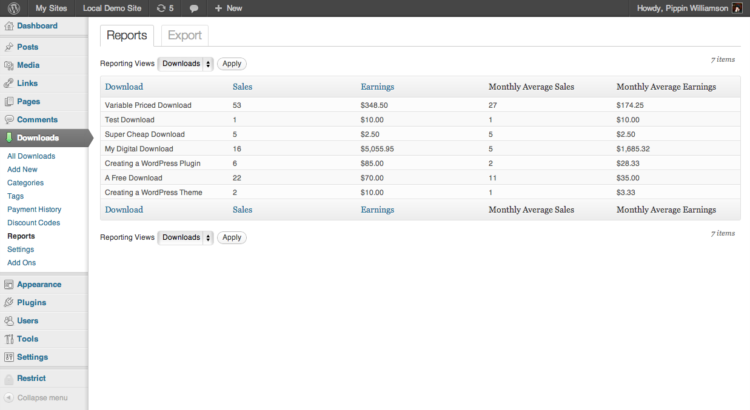
Task: Select Creating a WordPress Plugin row name
Action: click(153, 163)
